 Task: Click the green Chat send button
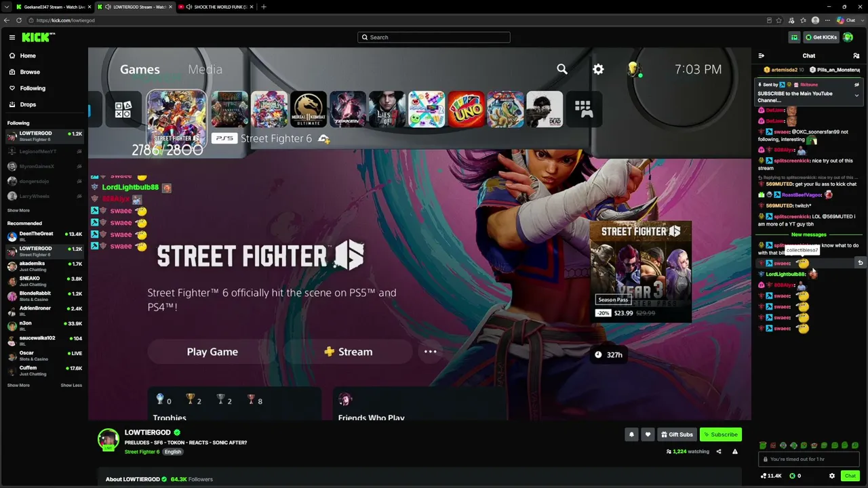click(x=850, y=476)
